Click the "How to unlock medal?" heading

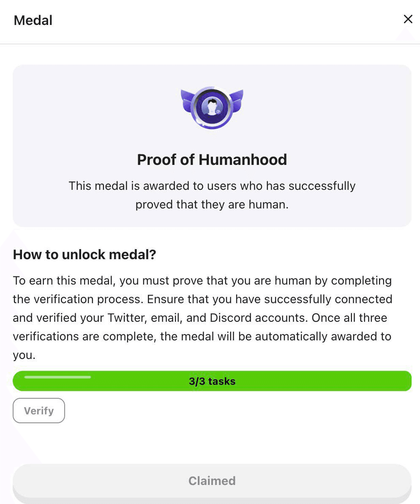85,255
